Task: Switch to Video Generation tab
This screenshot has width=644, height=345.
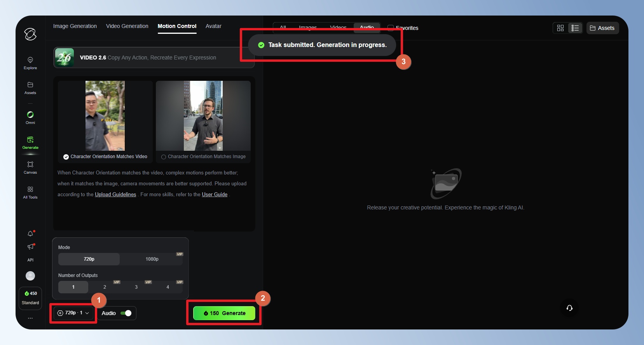Action: tap(127, 26)
